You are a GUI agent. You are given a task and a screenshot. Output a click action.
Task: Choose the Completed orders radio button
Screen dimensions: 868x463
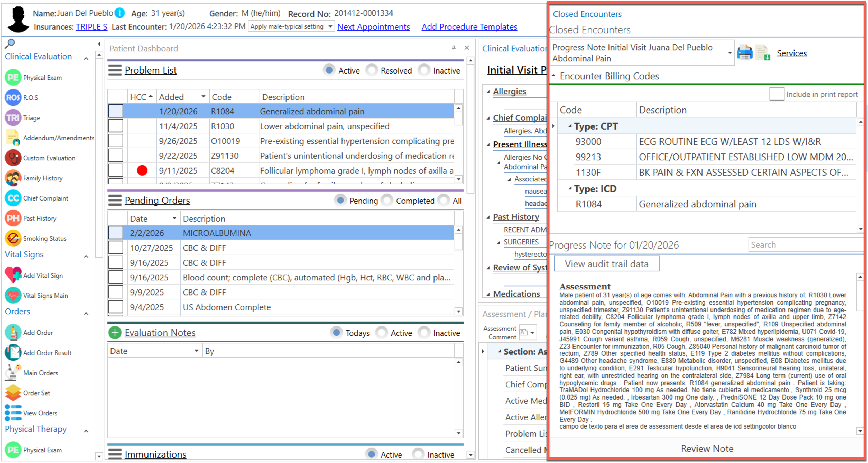click(x=387, y=200)
